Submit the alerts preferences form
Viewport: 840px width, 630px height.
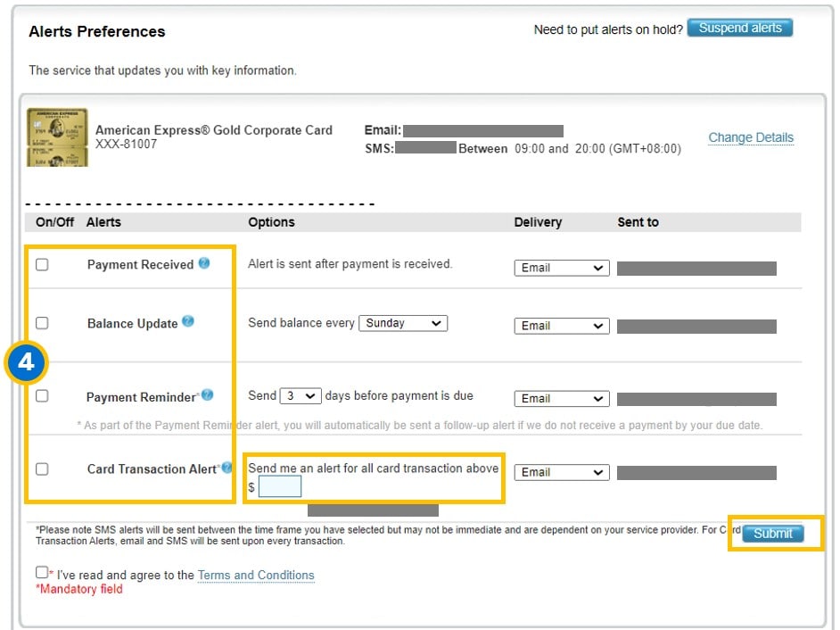pos(772,534)
